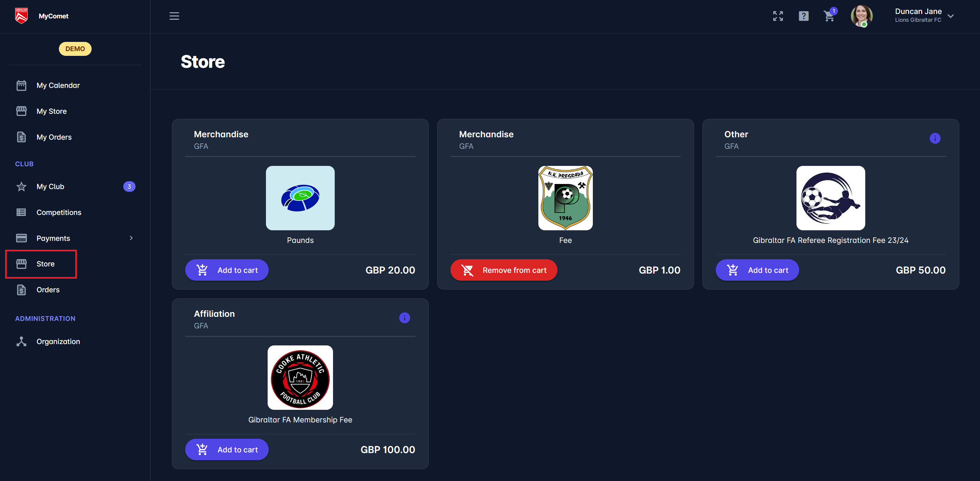Screen dimensions: 980x481
Task: Open My Club section
Action: click(50, 186)
